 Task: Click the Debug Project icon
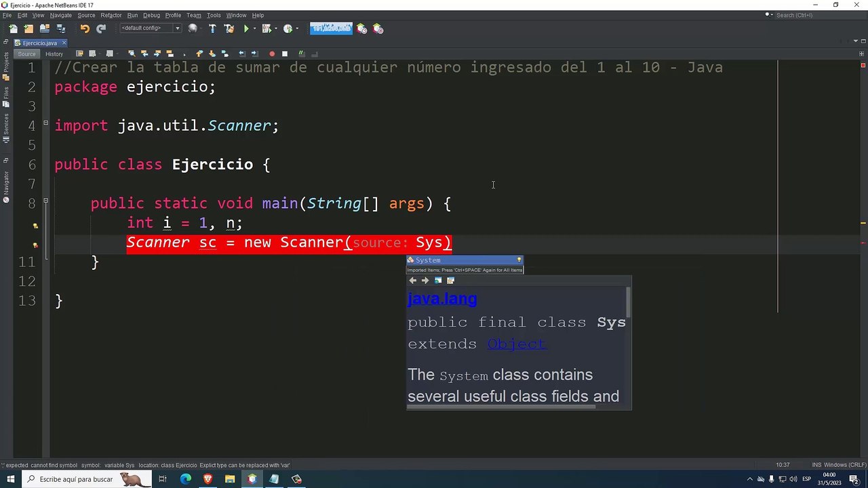[x=267, y=28]
